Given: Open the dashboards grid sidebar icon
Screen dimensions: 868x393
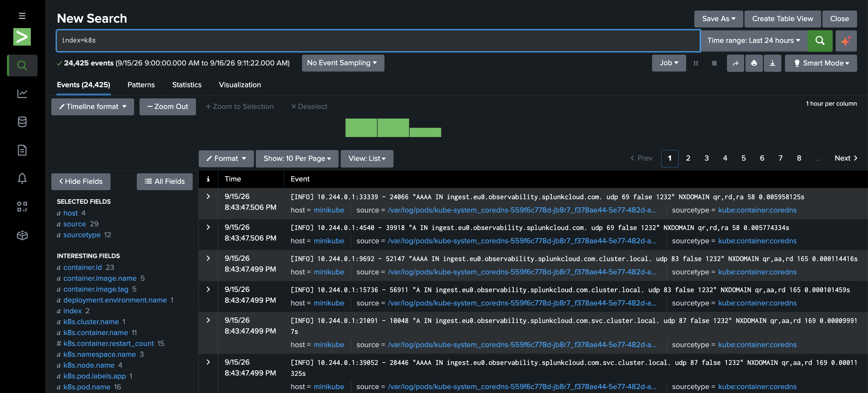Looking at the screenshot, I should pos(22,207).
